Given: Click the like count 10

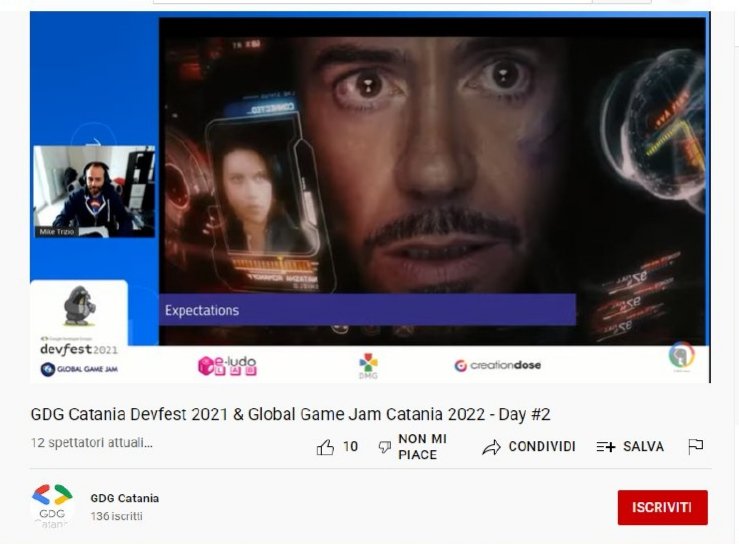Looking at the screenshot, I should pyautogui.click(x=350, y=446).
